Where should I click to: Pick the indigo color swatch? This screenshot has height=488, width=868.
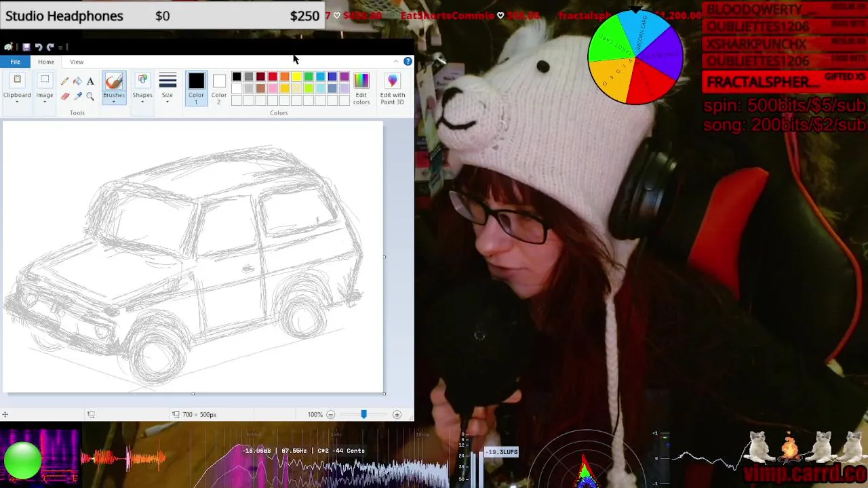332,77
